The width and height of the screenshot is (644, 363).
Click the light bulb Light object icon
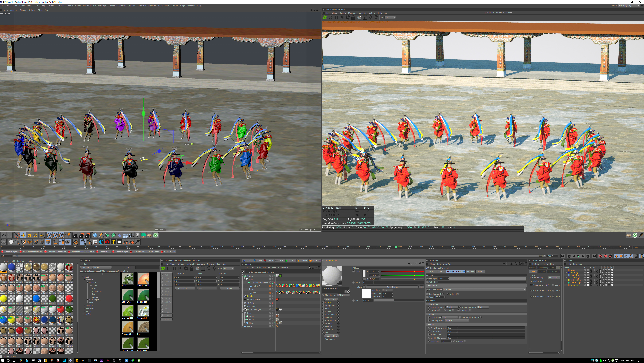point(137,235)
